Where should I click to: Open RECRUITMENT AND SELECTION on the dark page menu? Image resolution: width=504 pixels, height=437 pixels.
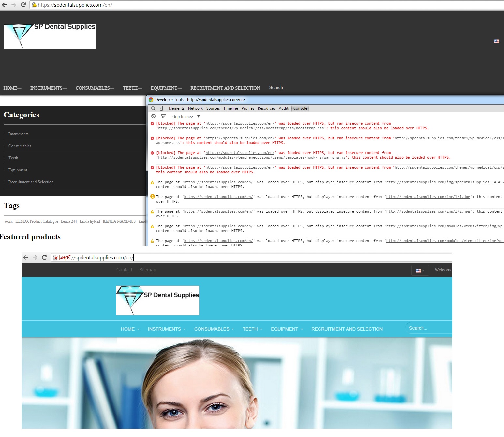[x=225, y=88]
